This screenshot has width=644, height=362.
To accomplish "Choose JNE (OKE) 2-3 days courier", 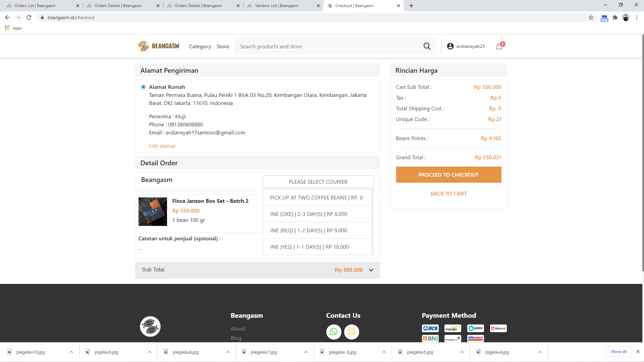I will [317, 214].
